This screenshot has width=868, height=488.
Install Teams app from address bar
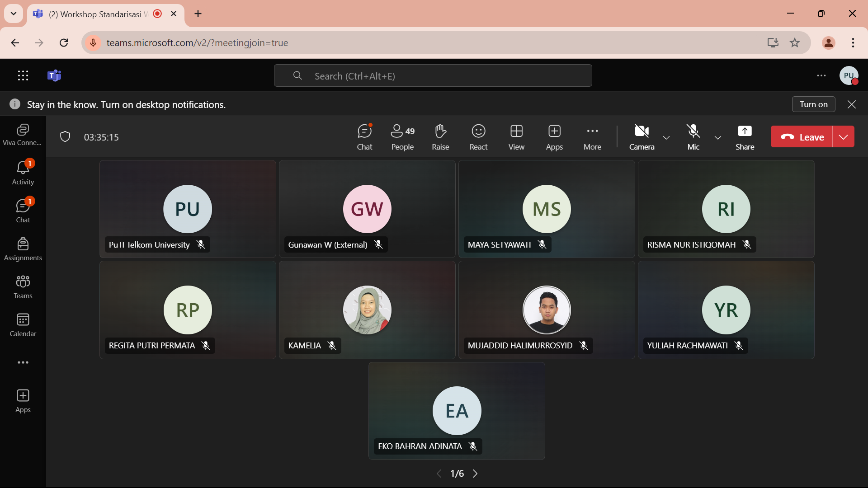tap(773, 42)
